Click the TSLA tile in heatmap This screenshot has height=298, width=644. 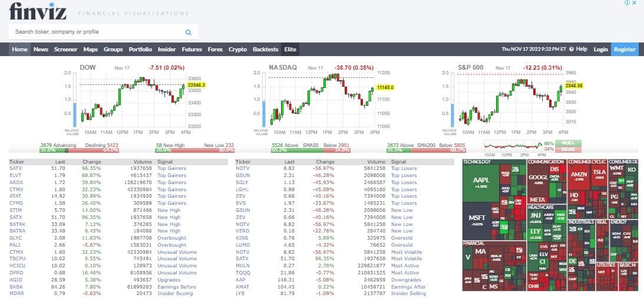tap(599, 174)
